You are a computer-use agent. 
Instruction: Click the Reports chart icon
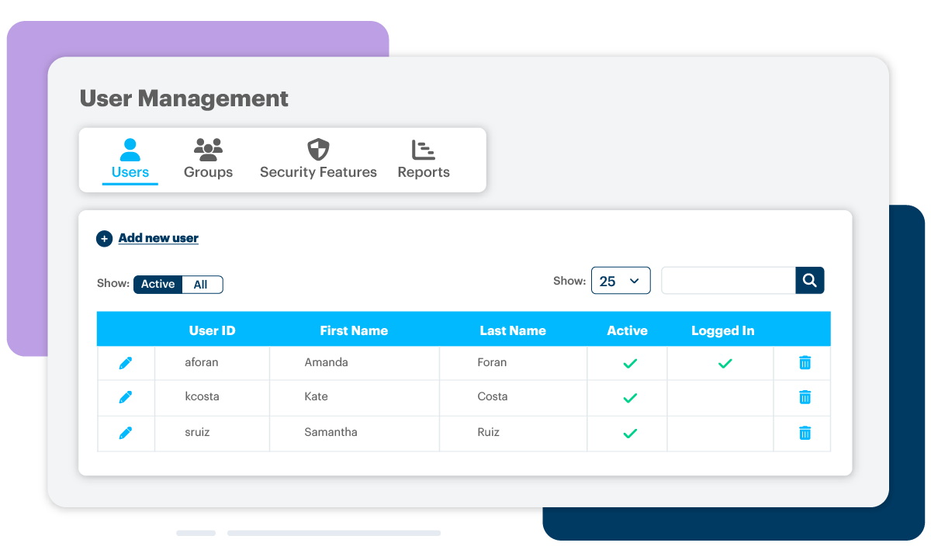tap(424, 150)
